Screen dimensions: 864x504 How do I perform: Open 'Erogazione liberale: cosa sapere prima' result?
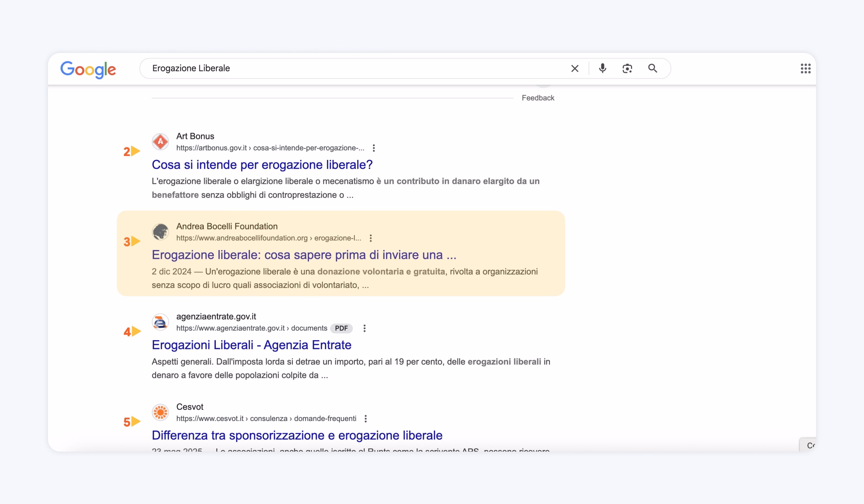click(x=304, y=255)
